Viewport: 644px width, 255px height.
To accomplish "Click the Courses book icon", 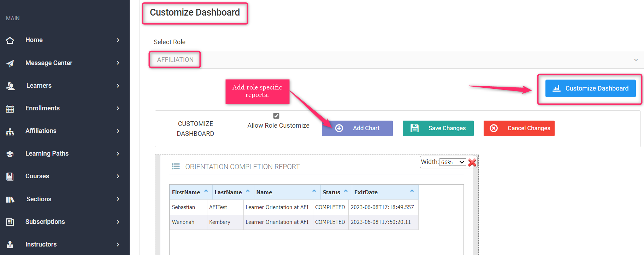I will [x=10, y=176].
